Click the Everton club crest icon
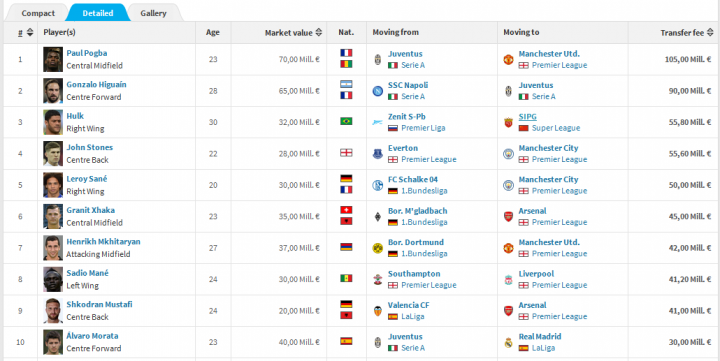This screenshot has width=720, height=361. [x=377, y=153]
